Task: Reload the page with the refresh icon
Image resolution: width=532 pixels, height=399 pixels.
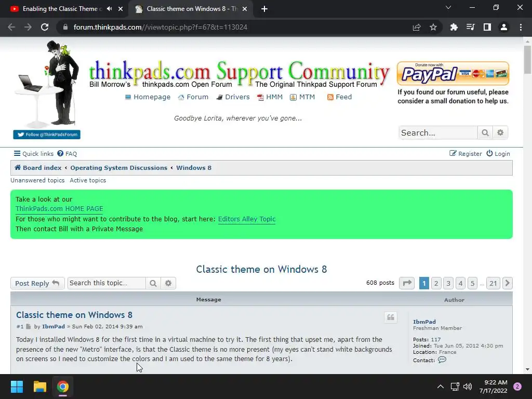Action: click(45, 27)
